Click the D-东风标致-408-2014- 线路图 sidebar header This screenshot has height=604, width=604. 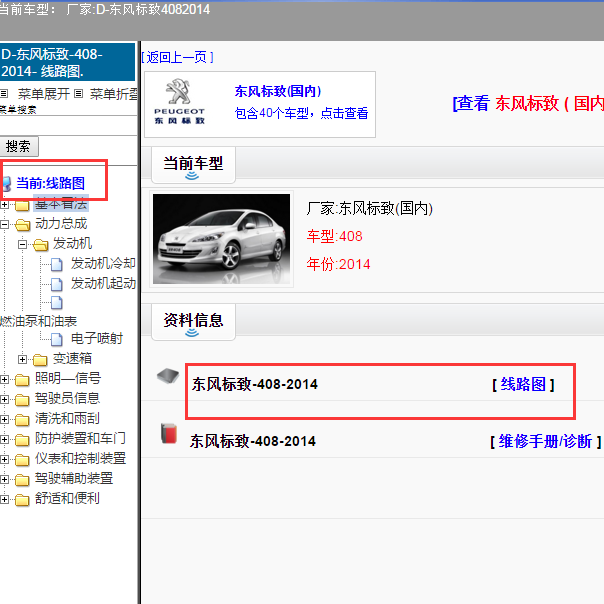click(67, 62)
